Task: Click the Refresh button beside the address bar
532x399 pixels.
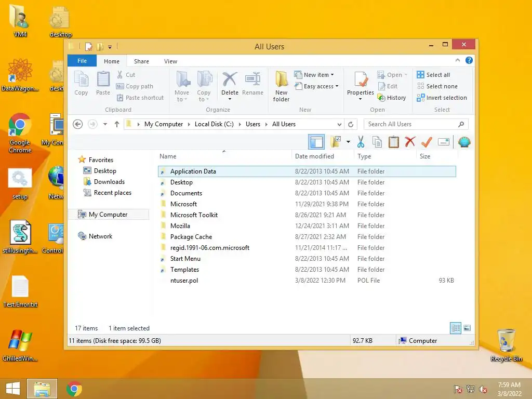Action: pyautogui.click(x=351, y=124)
